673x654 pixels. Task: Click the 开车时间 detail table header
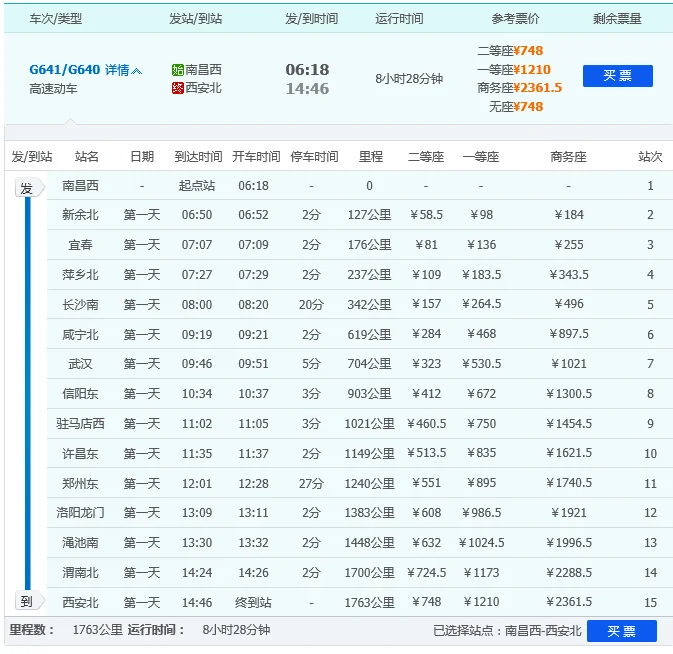(x=256, y=157)
